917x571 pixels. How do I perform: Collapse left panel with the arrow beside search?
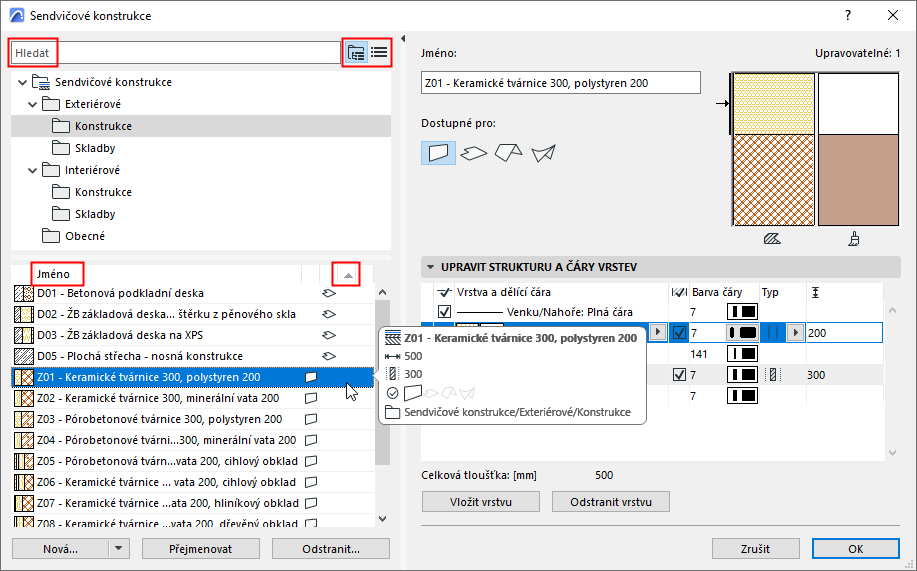(x=403, y=39)
